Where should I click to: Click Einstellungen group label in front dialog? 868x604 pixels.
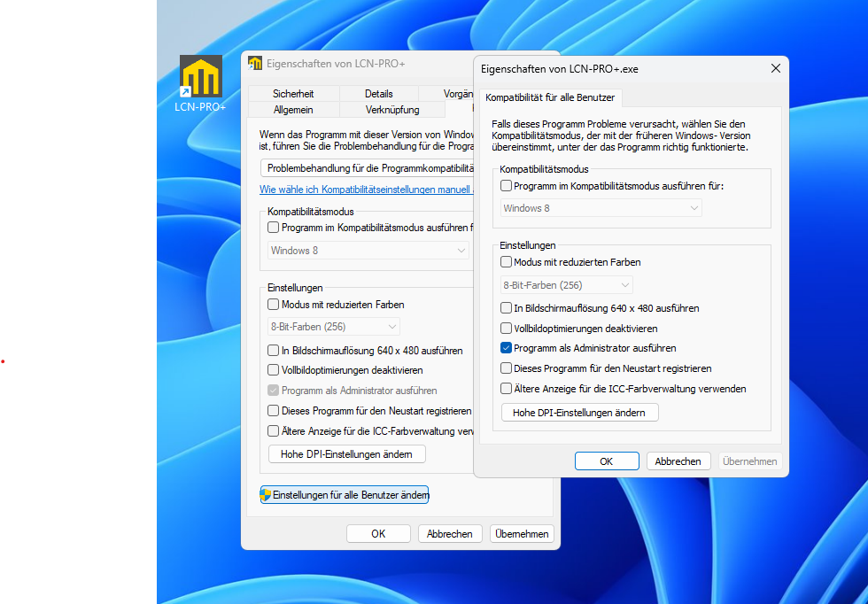coord(528,245)
